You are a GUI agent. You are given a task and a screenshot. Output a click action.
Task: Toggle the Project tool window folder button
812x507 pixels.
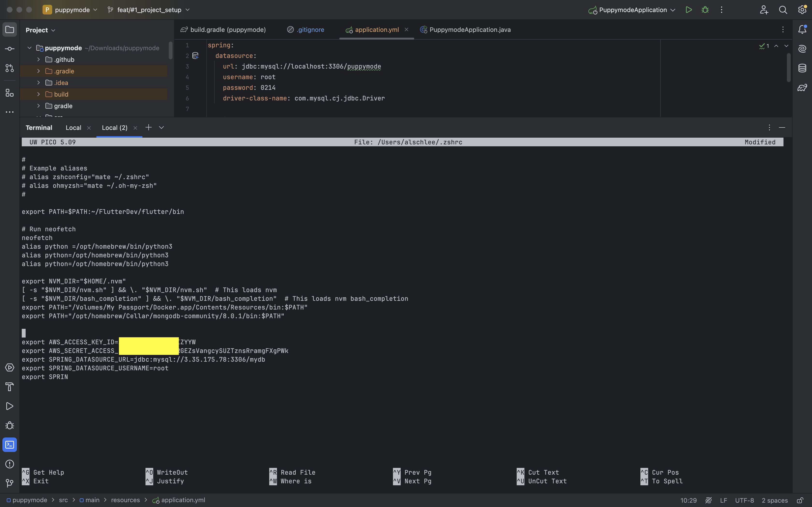pyautogui.click(x=9, y=29)
